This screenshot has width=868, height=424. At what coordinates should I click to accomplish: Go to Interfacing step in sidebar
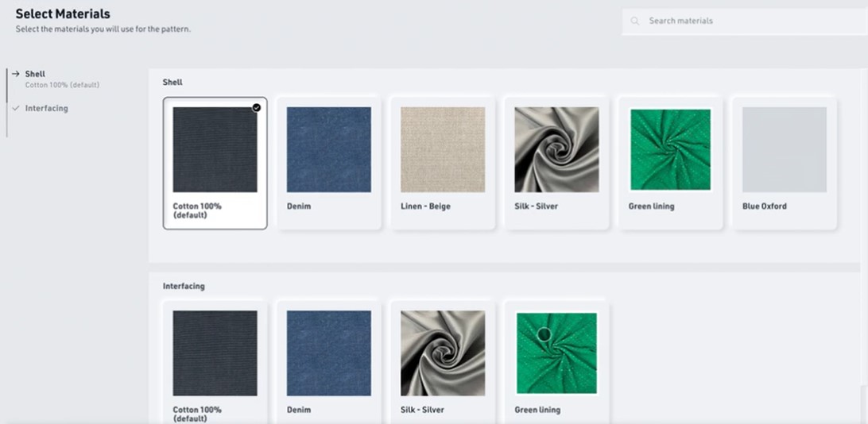[46, 108]
